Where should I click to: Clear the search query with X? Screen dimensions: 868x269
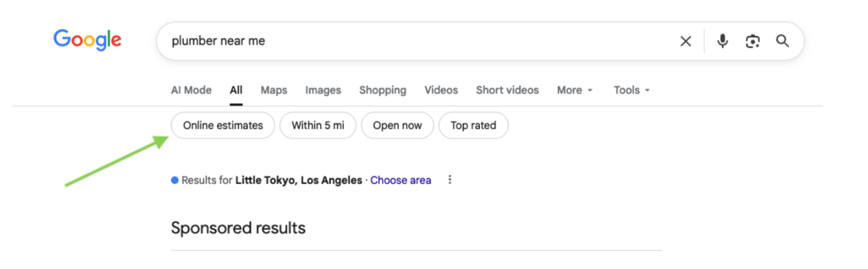pos(685,41)
